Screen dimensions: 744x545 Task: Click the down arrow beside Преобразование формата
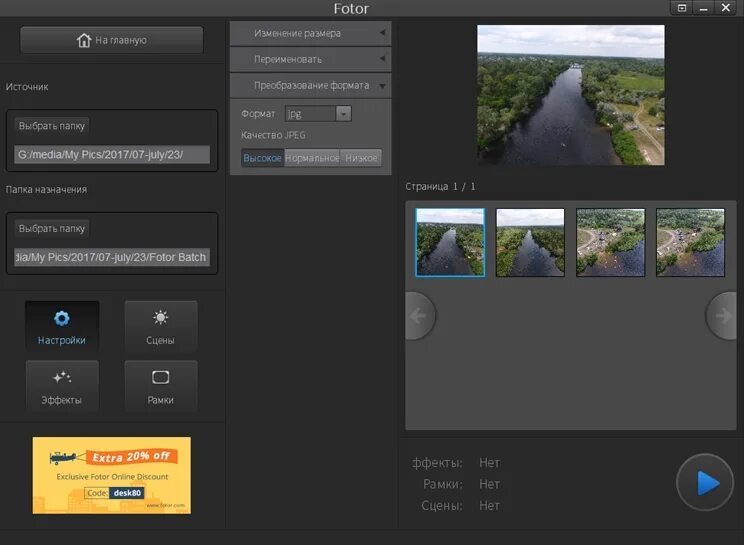tap(382, 86)
